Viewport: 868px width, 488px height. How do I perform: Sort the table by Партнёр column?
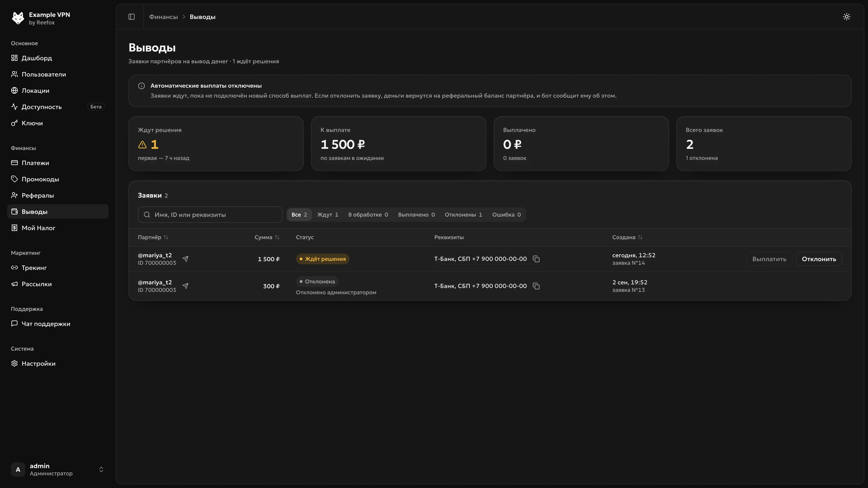153,237
